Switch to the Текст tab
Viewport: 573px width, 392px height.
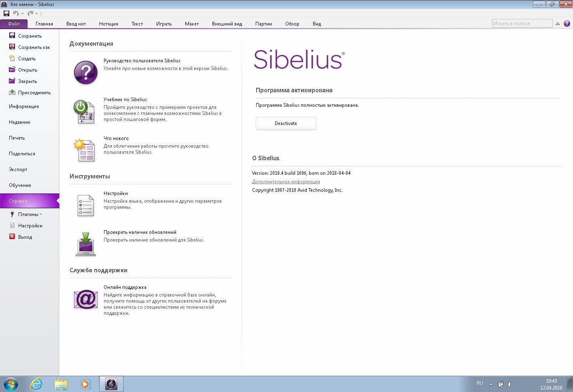pyautogui.click(x=137, y=24)
